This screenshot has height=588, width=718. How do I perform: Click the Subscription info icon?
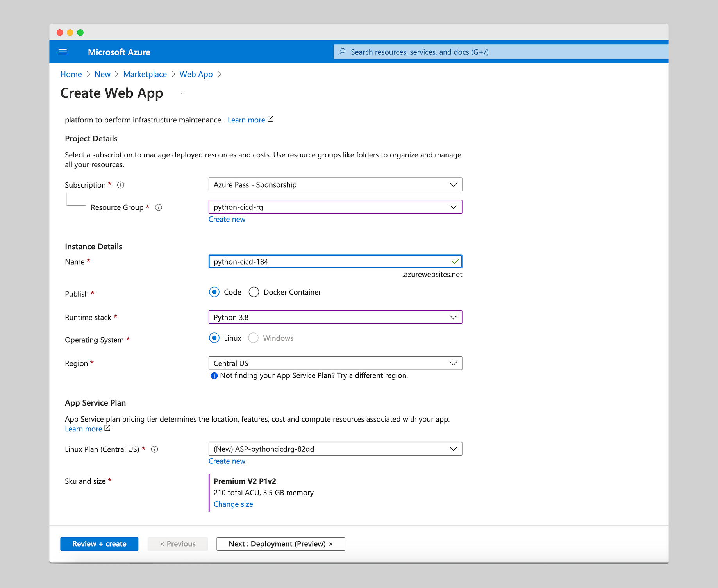tap(121, 185)
